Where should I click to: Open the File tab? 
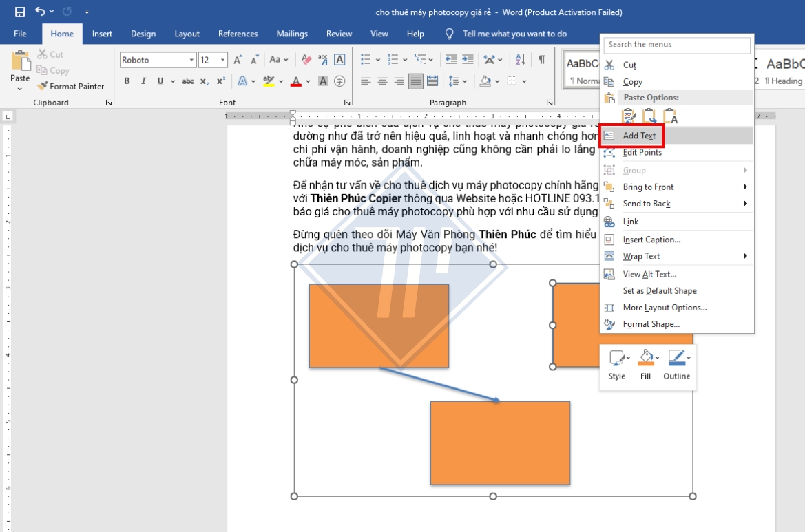click(21, 34)
